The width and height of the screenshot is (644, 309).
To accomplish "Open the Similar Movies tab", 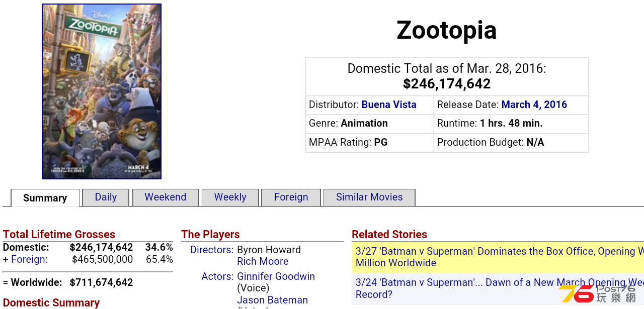I will tap(369, 197).
